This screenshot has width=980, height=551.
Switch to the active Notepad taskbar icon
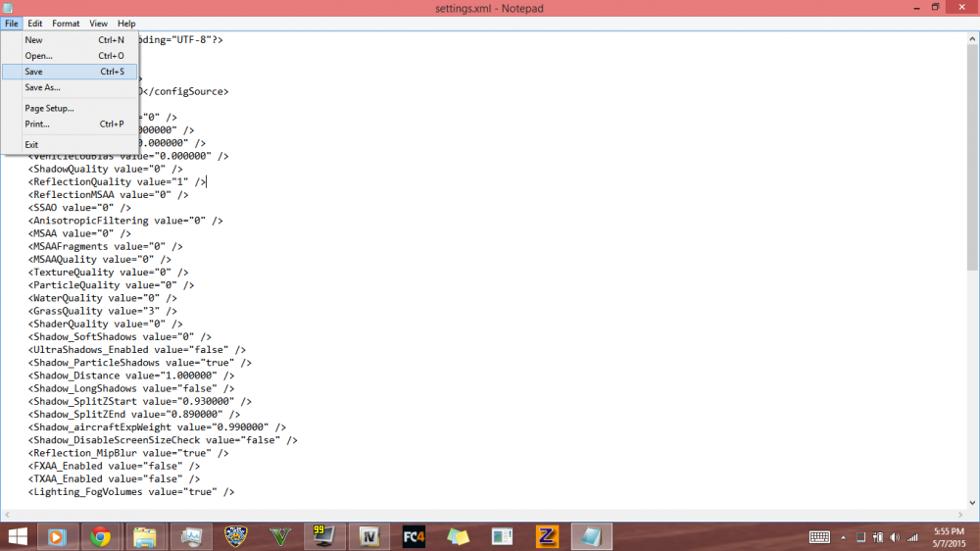(591, 536)
